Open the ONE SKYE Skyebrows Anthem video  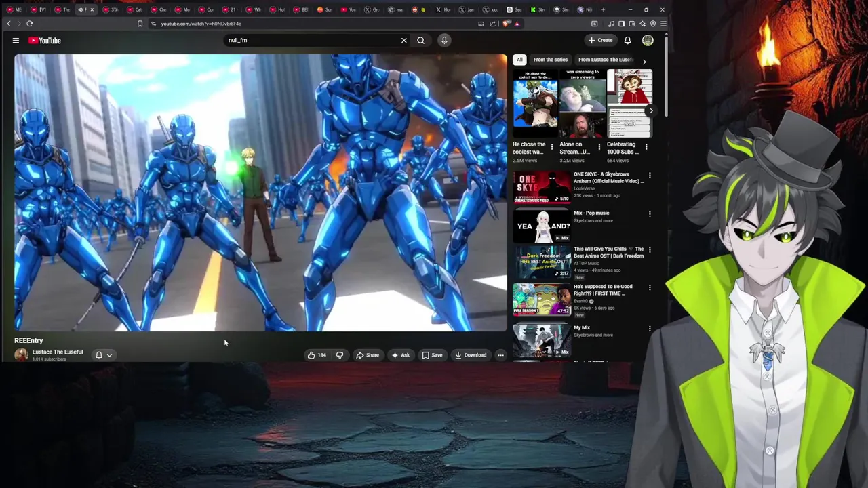tap(608, 178)
